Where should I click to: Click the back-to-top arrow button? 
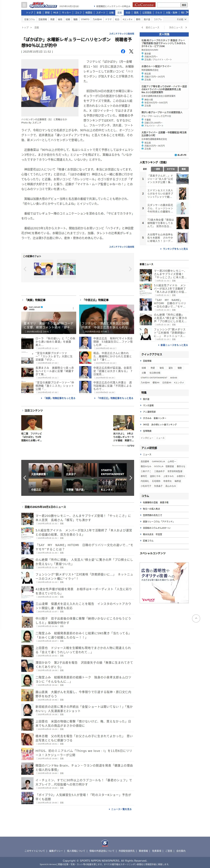[x=196, y=618]
